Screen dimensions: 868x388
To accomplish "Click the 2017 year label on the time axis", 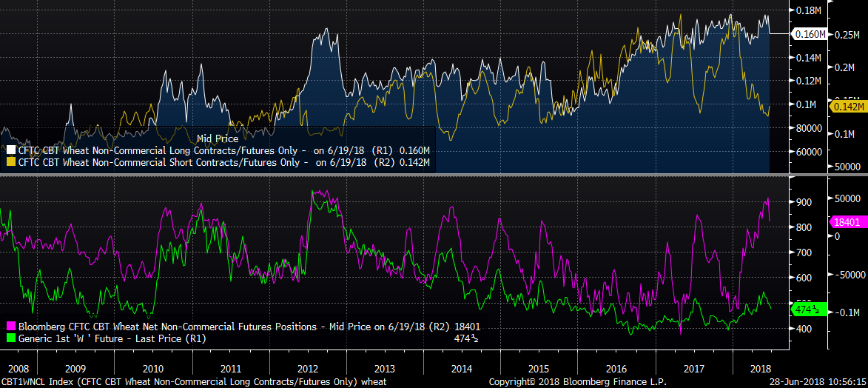I will [693, 368].
